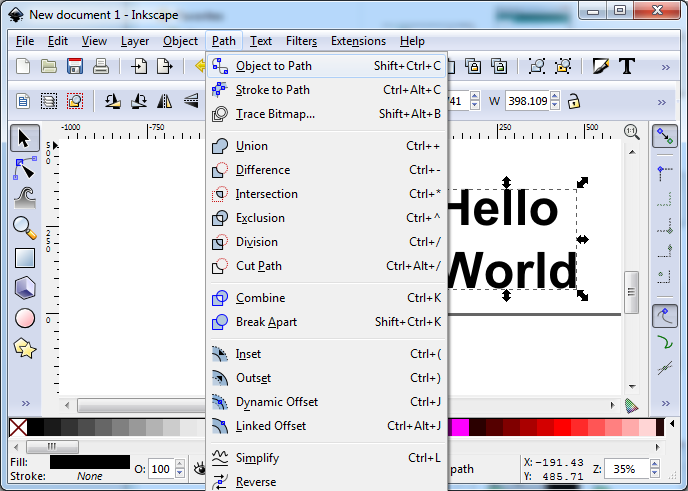Select the Star polygon tool

[25, 348]
